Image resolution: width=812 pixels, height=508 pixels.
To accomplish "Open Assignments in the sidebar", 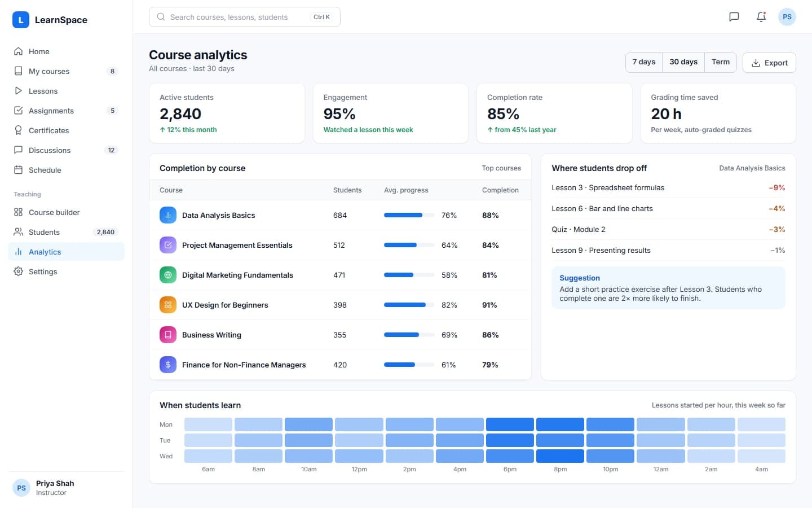I will (66, 111).
